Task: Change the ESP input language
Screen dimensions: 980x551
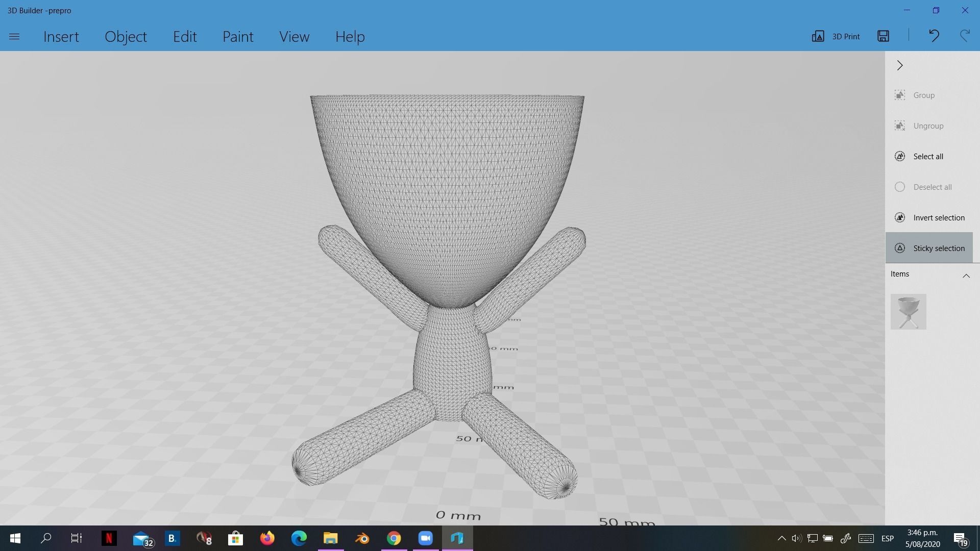Action: pos(888,538)
